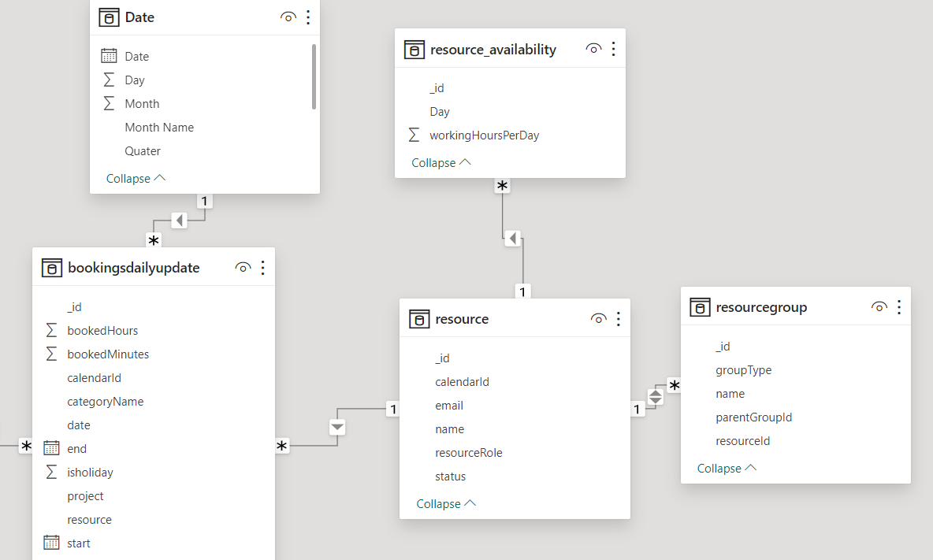The image size is (933, 560).
Task: Select date field in bookingsdailyupdate table
Action: click(x=79, y=425)
